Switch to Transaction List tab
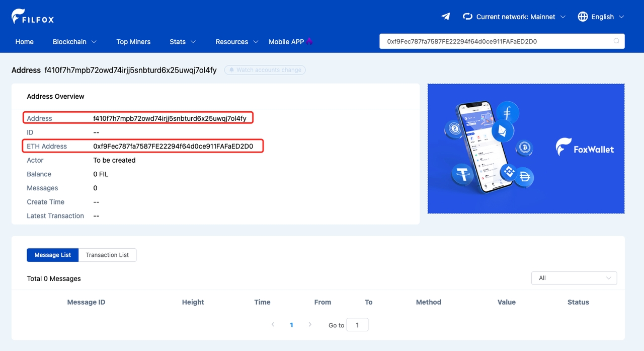The width and height of the screenshot is (644, 351). (107, 255)
